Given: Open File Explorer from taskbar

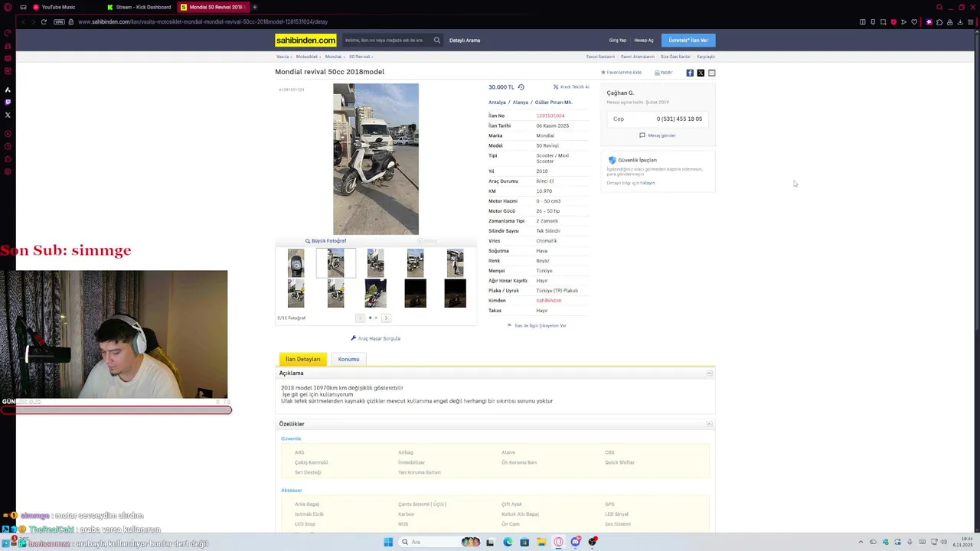Looking at the screenshot, I should (x=541, y=542).
